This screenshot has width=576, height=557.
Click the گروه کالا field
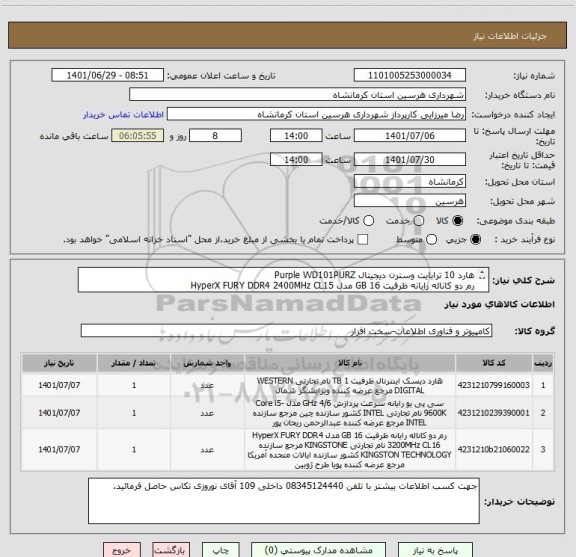pos(286,331)
